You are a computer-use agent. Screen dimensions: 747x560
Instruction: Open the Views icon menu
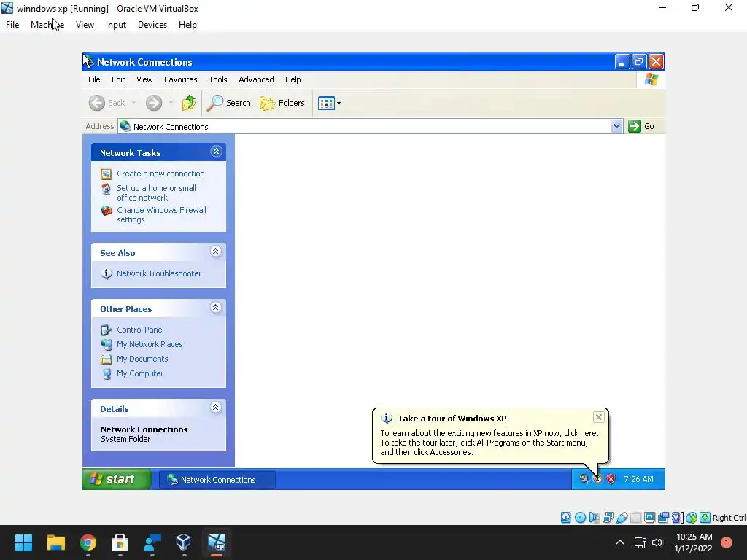[329, 103]
